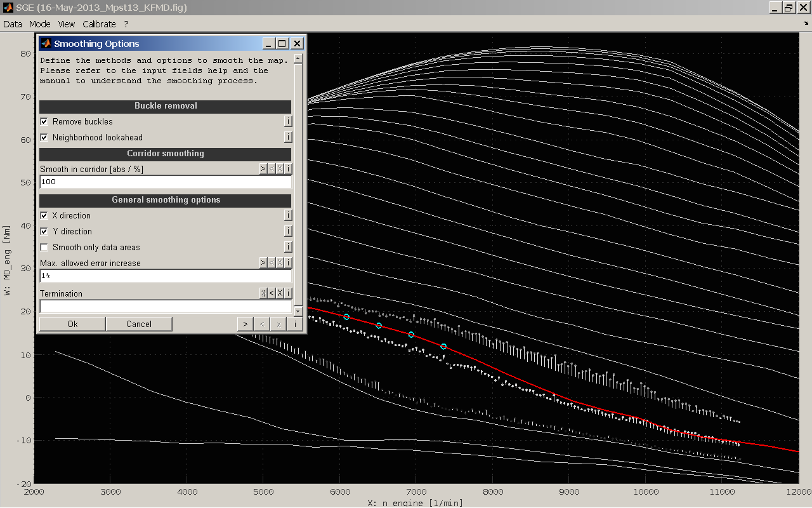Click X axis label 'n engine [1/min]'
Screen dimensions: 812x508
415,503
